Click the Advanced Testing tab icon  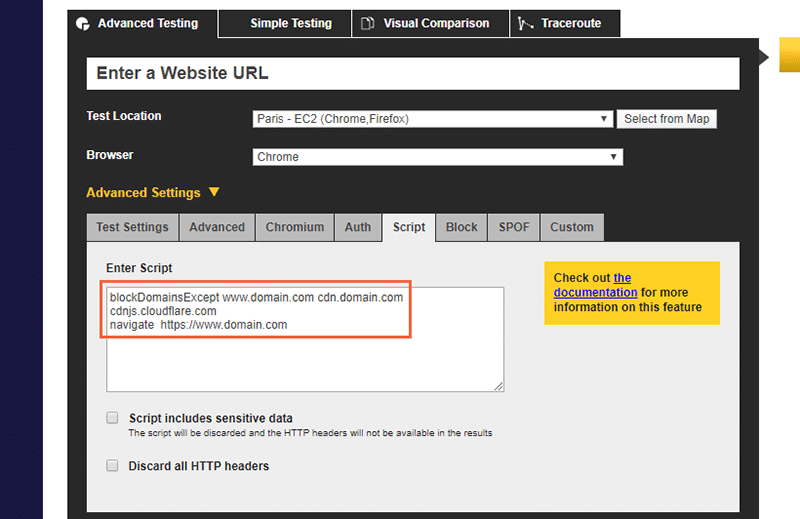[83, 24]
